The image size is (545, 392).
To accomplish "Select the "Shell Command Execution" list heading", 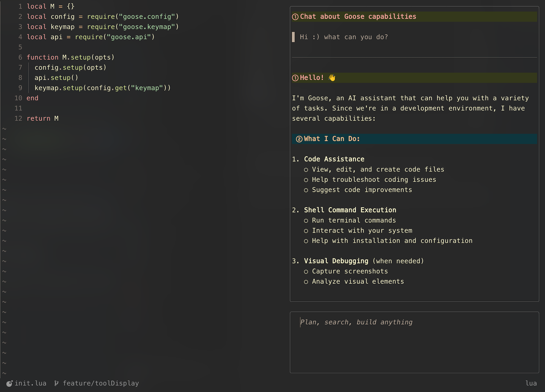I will [x=350, y=210].
